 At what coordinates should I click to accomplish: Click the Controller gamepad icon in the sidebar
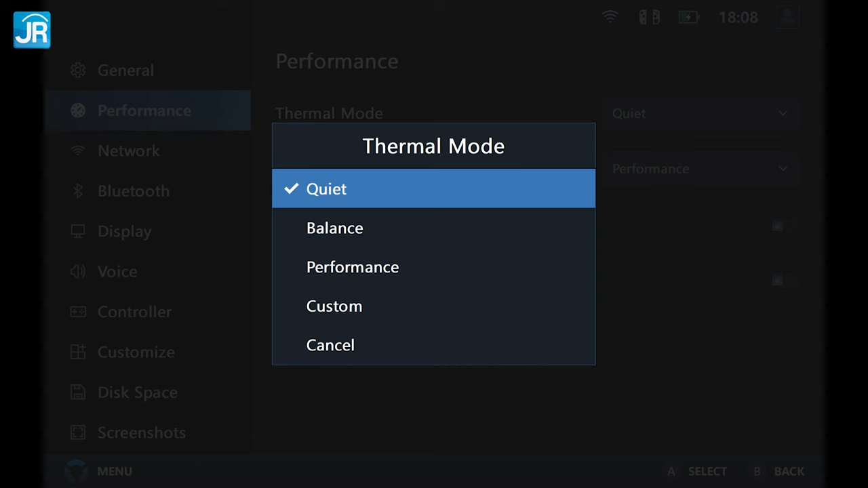point(78,312)
